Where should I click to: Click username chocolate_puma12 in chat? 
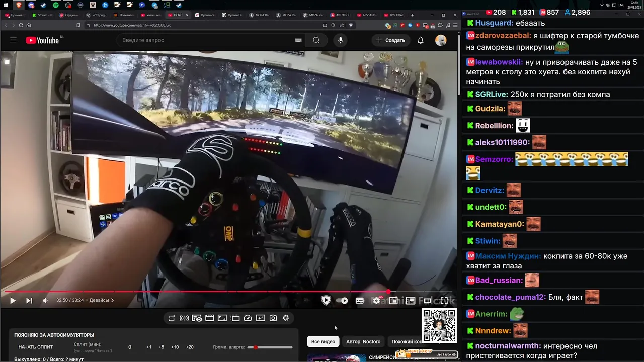tap(510, 297)
